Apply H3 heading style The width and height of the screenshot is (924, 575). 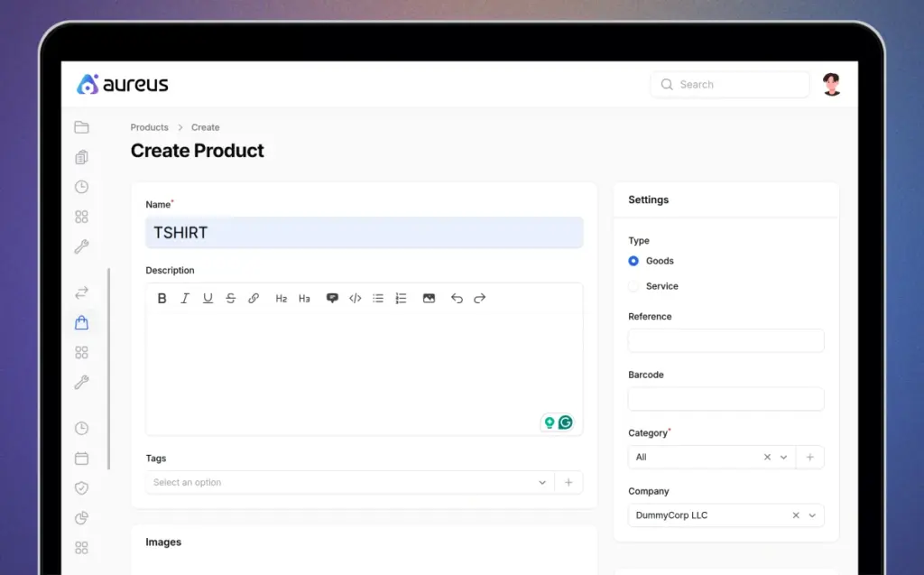pos(304,299)
